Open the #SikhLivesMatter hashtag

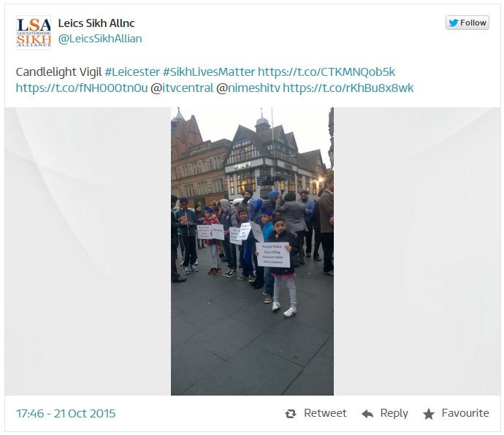tap(209, 72)
